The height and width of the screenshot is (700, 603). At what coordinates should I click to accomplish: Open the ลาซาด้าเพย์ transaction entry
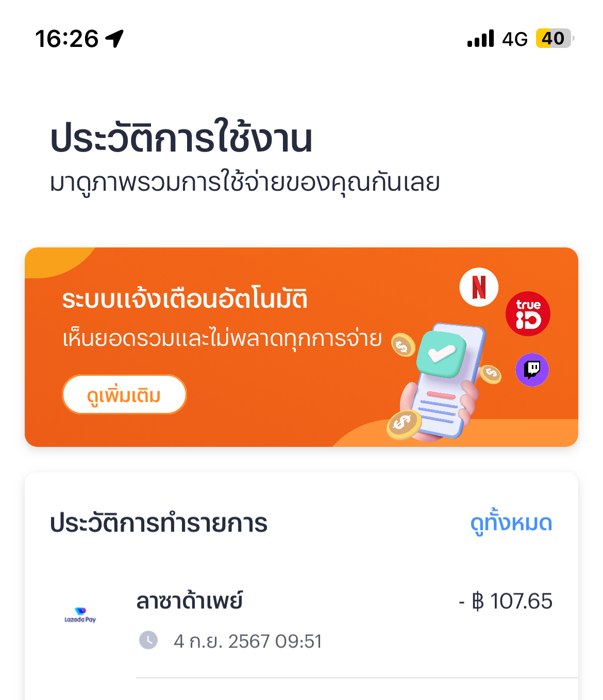click(x=301, y=621)
